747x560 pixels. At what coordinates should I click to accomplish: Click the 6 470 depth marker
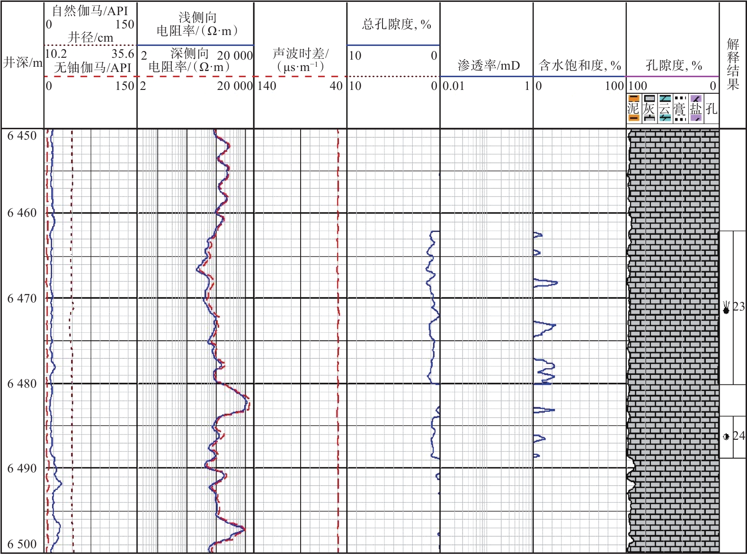pyautogui.click(x=22, y=298)
